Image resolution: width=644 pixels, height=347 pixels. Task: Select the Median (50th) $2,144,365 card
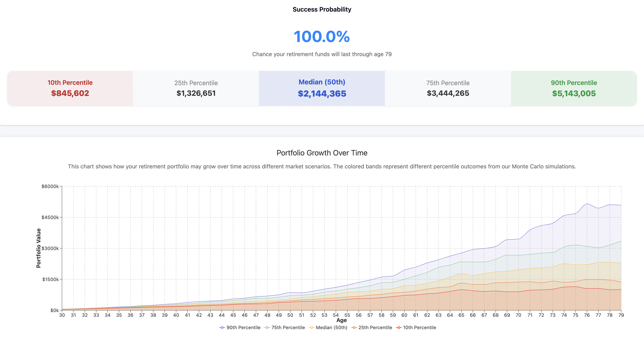[x=322, y=88]
